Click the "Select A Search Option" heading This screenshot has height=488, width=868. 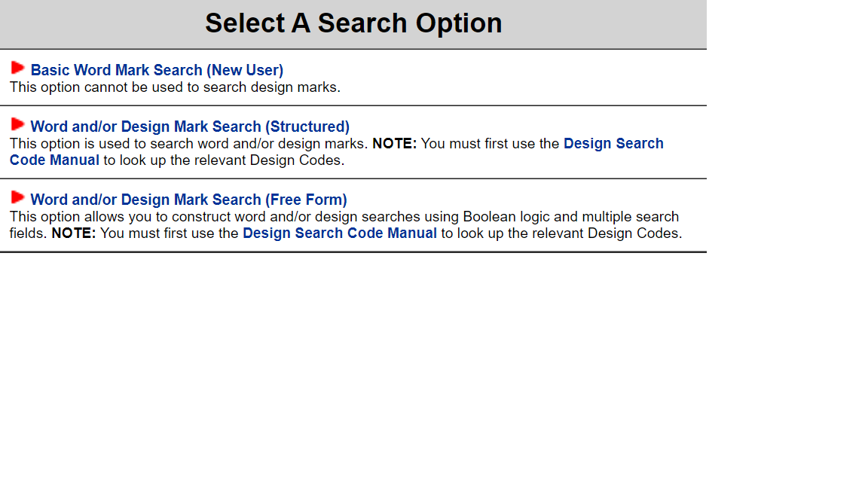coord(353,23)
